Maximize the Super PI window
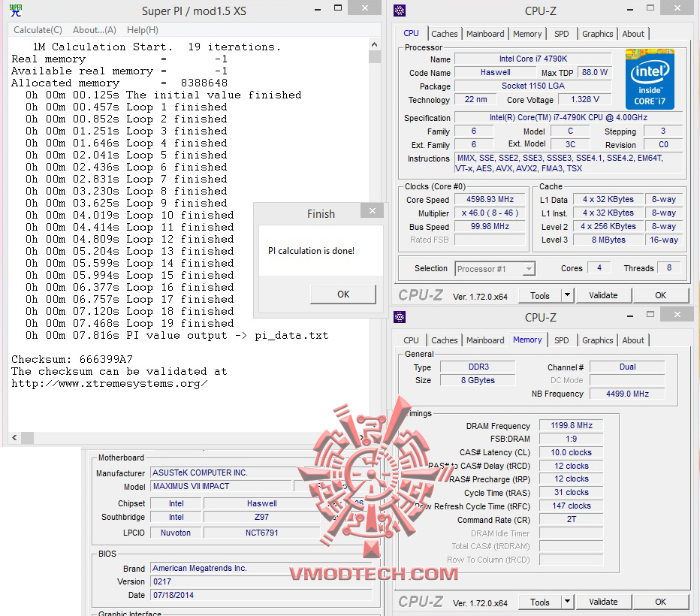Viewport: 700px width, 616px height. 338,8
